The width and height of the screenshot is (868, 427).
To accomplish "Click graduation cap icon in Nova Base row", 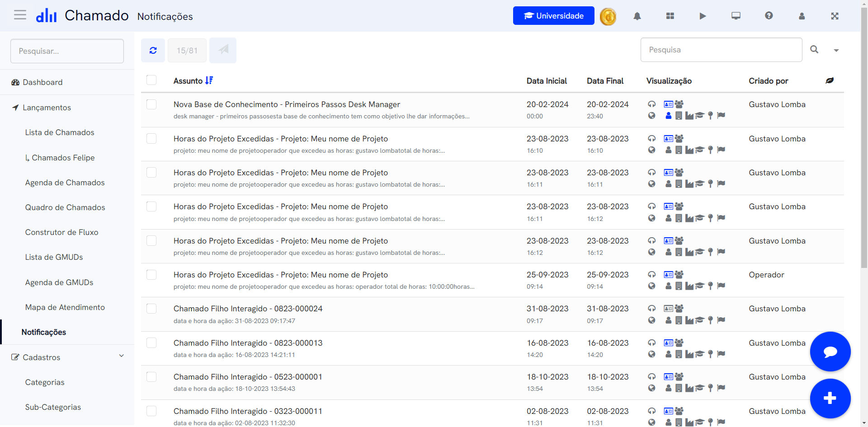I will pos(700,116).
